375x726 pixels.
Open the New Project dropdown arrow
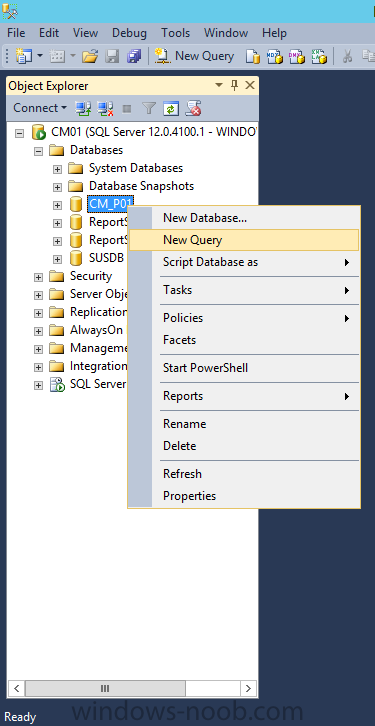tap(40, 56)
